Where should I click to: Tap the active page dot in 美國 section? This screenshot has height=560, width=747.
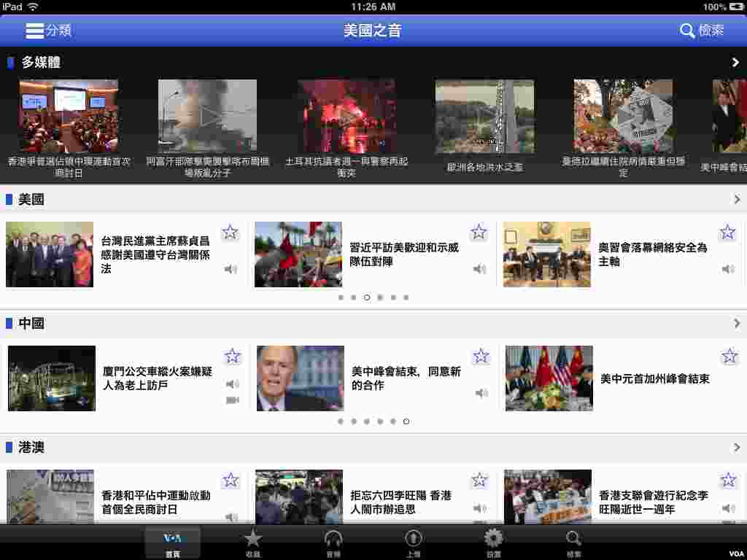click(367, 297)
